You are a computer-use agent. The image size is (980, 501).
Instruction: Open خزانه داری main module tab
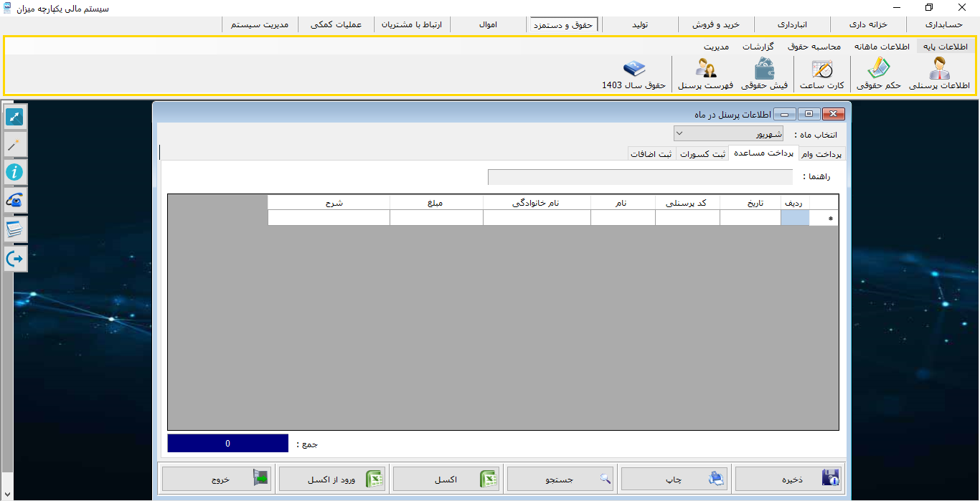pyautogui.click(x=868, y=24)
